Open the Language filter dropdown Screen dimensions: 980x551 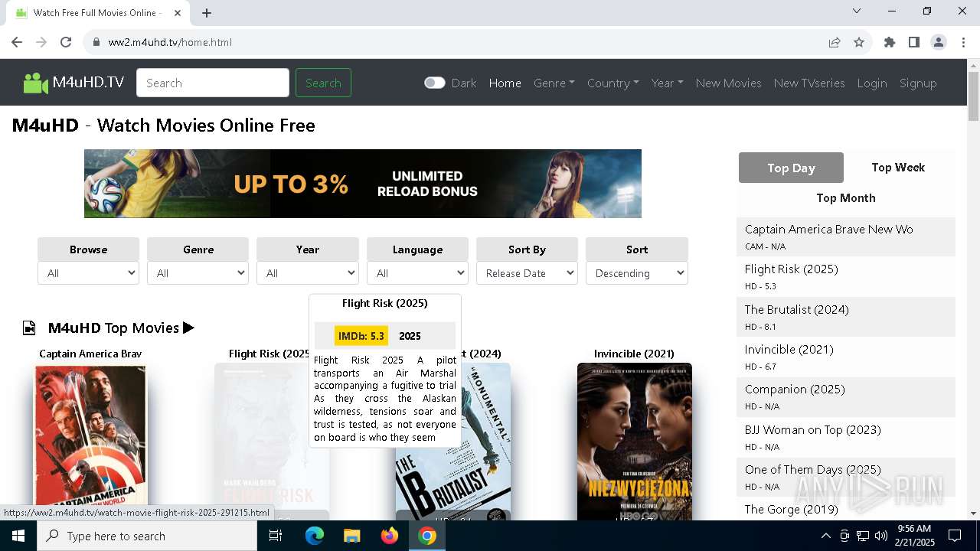[x=417, y=273]
